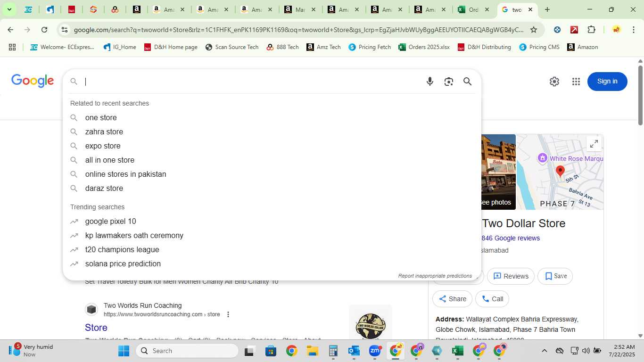The image size is (644, 362).
Task: Open the Windows Start menu
Action: click(x=124, y=351)
